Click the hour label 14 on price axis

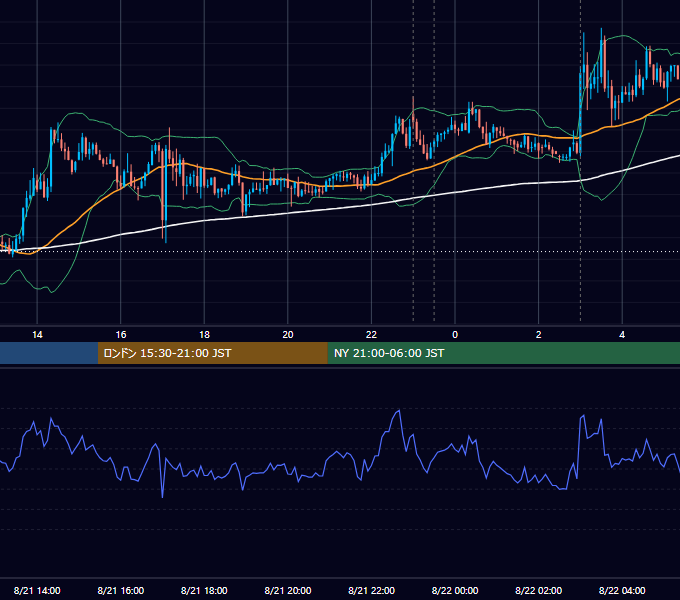pos(37,335)
